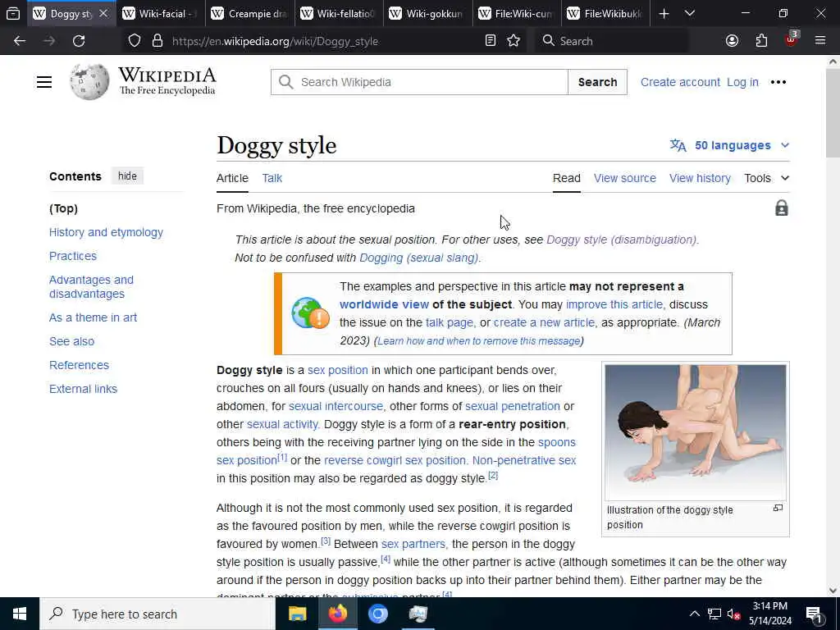
Task: Jump to See also section
Action: [72, 341]
